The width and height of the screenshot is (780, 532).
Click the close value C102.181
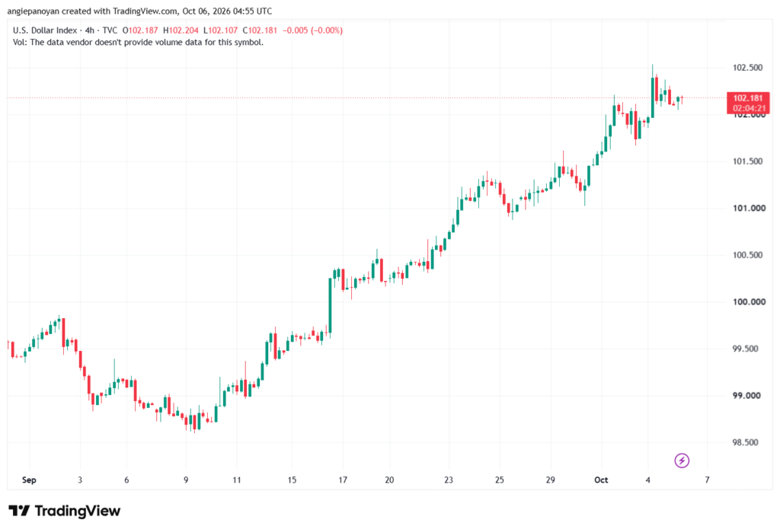click(x=260, y=30)
